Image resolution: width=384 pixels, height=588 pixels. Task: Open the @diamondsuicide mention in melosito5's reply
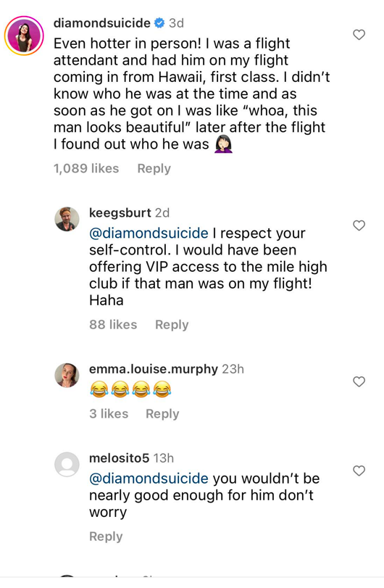[149, 479]
